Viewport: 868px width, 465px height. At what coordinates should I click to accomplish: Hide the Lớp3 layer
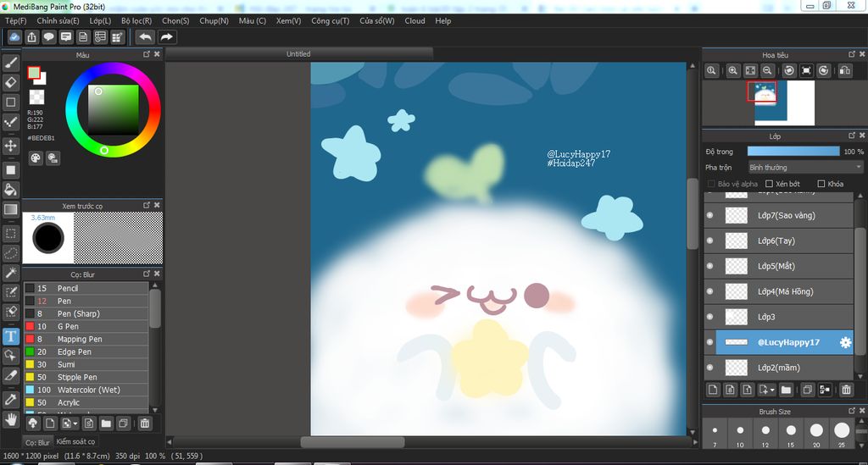click(x=710, y=317)
